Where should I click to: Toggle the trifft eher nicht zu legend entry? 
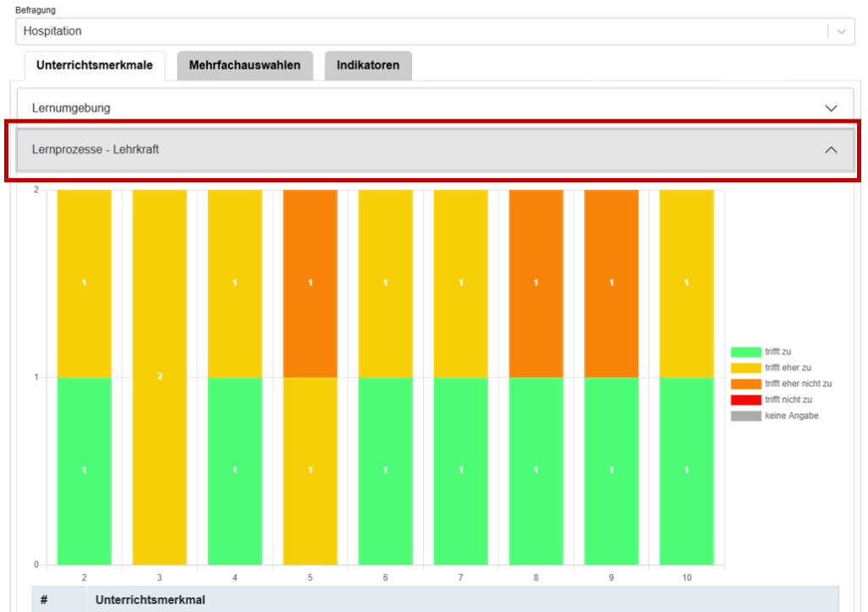(x=797, y=384)
